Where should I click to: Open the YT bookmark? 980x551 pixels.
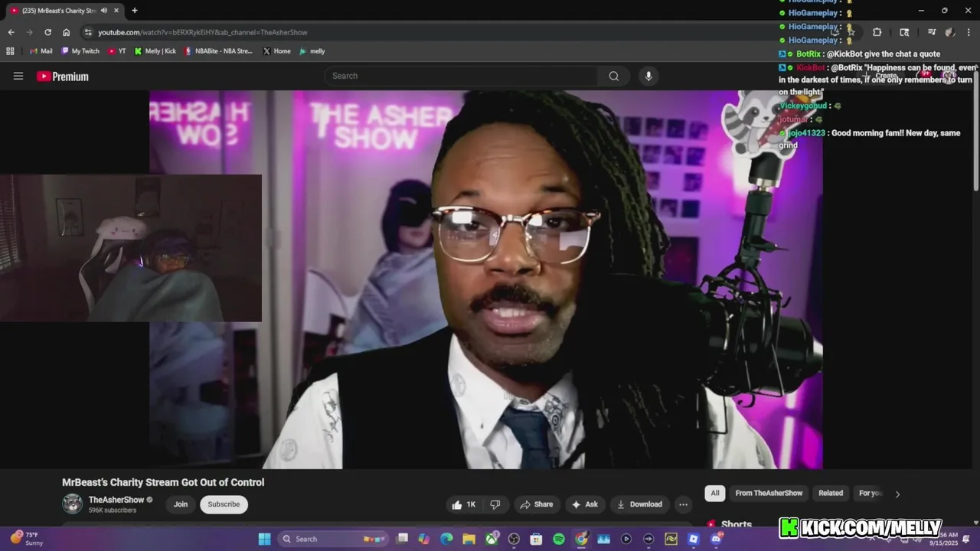(116, 51)
